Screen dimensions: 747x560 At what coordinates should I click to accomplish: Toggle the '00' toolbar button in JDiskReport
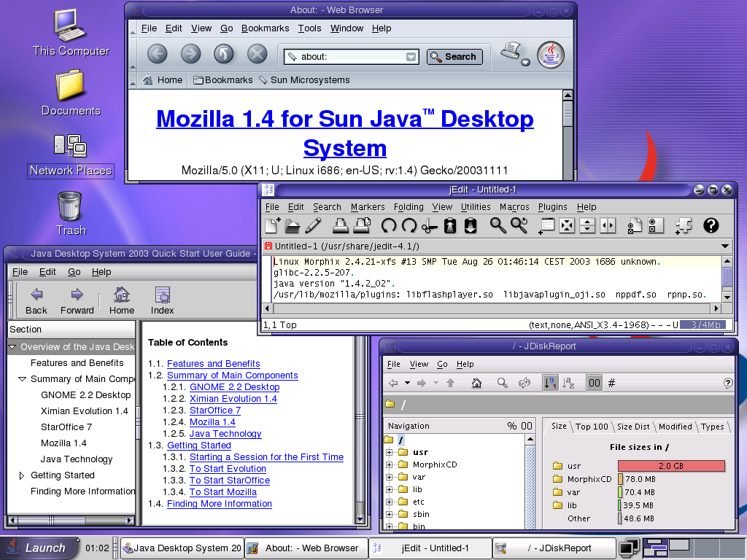click(594, 383)
